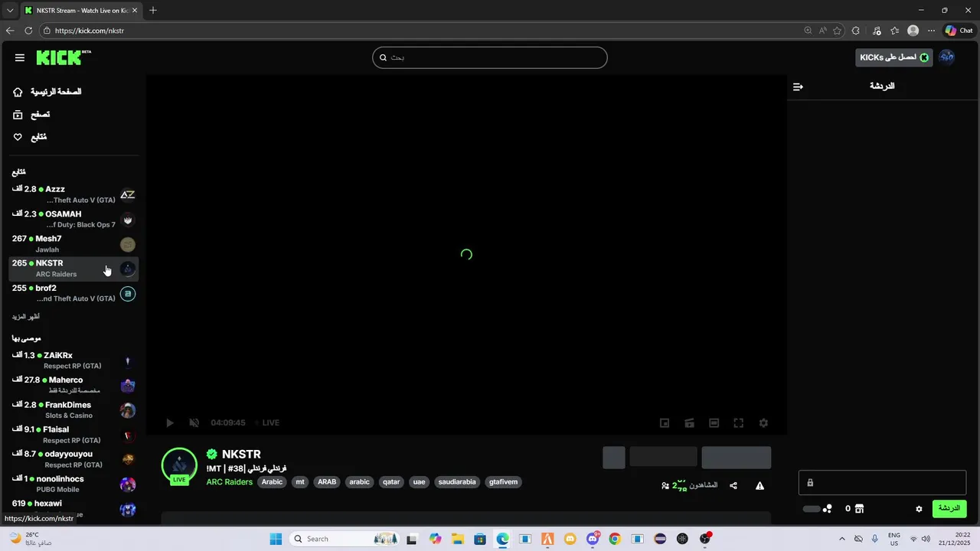
Task: Open Browse in sidebar
Action: (x=32, y=114)
